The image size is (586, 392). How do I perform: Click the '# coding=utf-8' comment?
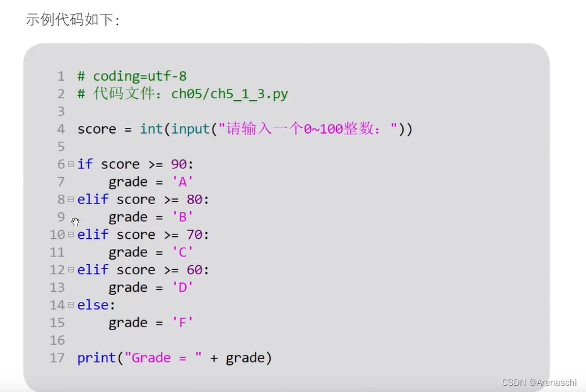click(132, 76)
